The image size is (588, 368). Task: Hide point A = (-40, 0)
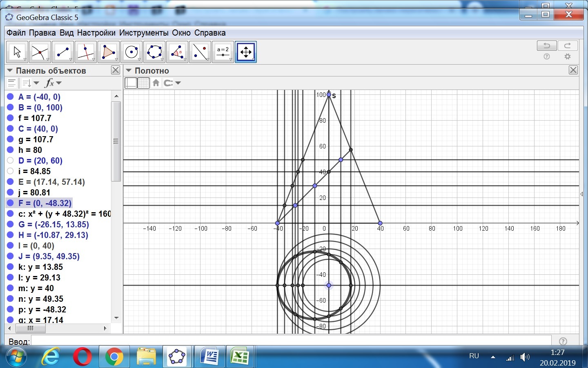[10, 97]
